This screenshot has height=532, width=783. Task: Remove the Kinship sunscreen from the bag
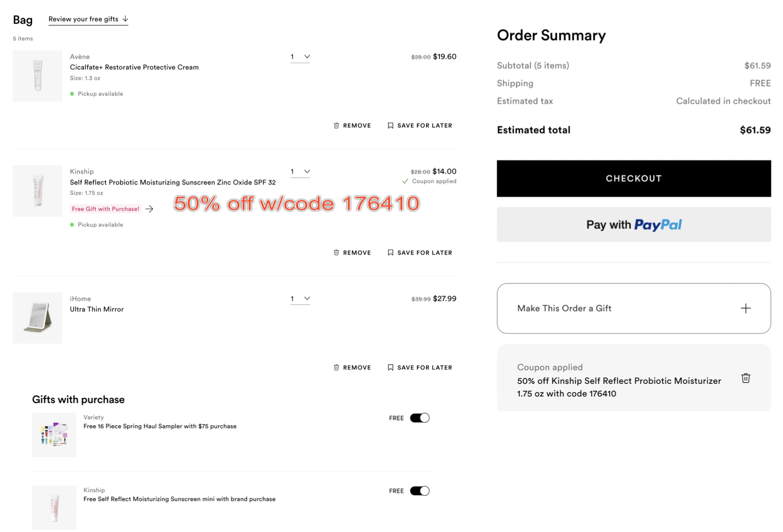pos(352,253)
